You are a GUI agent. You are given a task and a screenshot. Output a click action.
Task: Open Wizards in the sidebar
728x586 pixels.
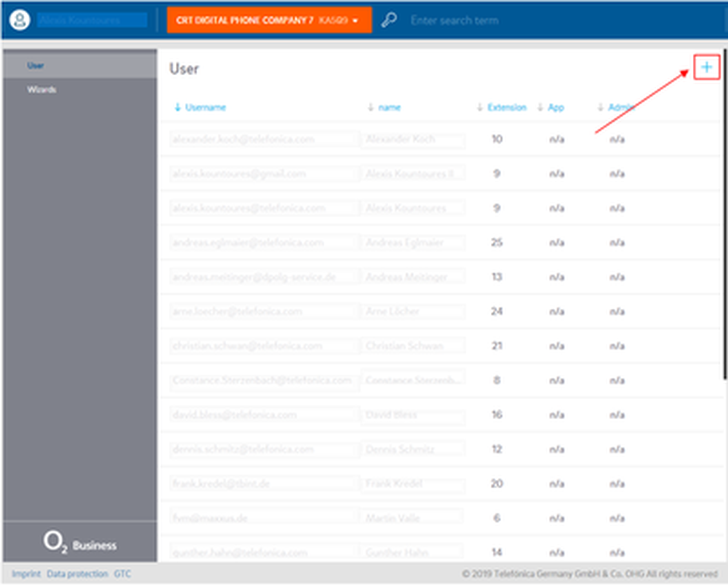[x=41, y=90]
